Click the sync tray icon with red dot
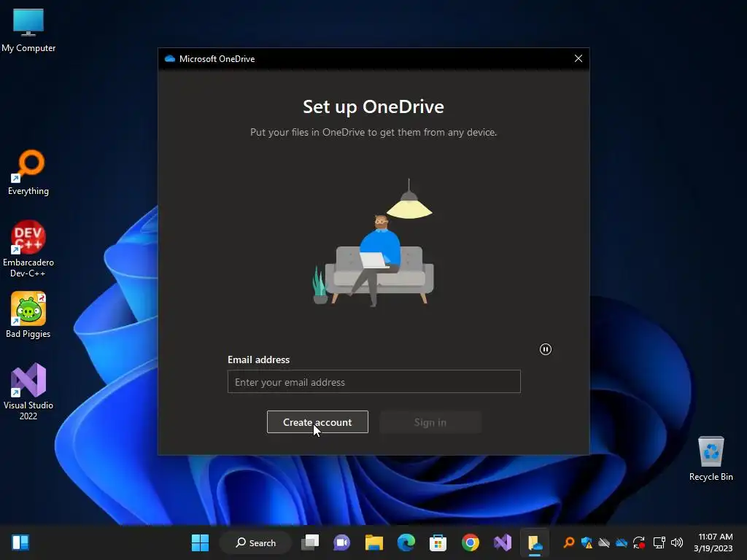This screenshot has width=747, height=560. (639, 542)
